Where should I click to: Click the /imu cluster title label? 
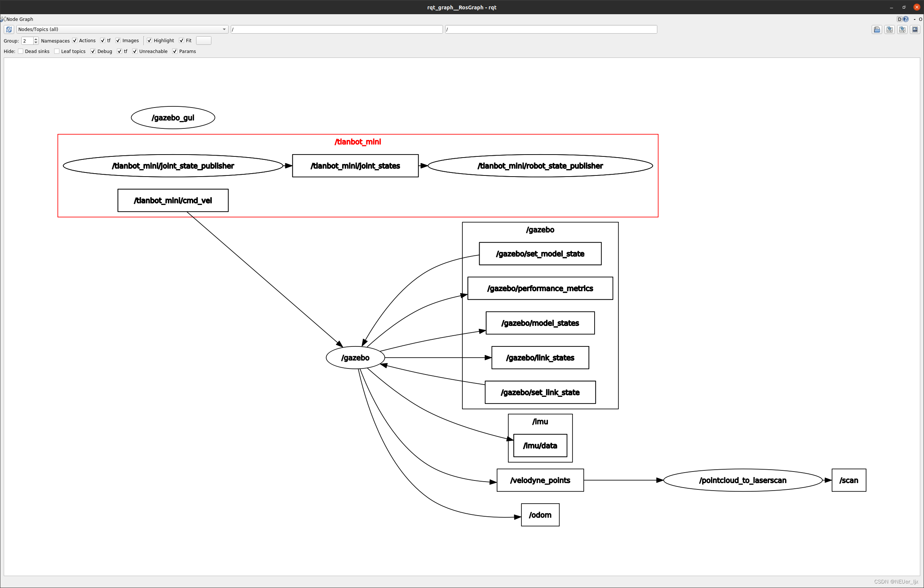540,421
